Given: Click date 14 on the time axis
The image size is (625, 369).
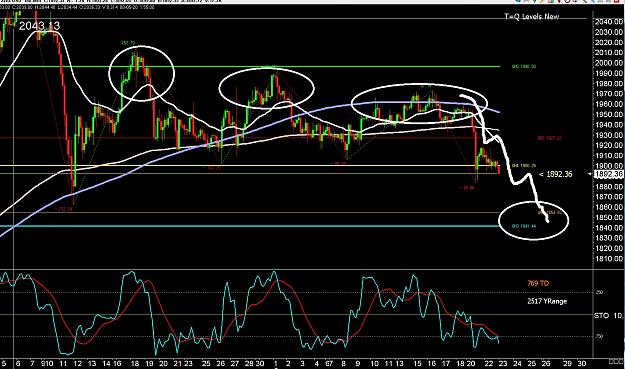Looking at the screenshot, I should (x=106, y=363).
